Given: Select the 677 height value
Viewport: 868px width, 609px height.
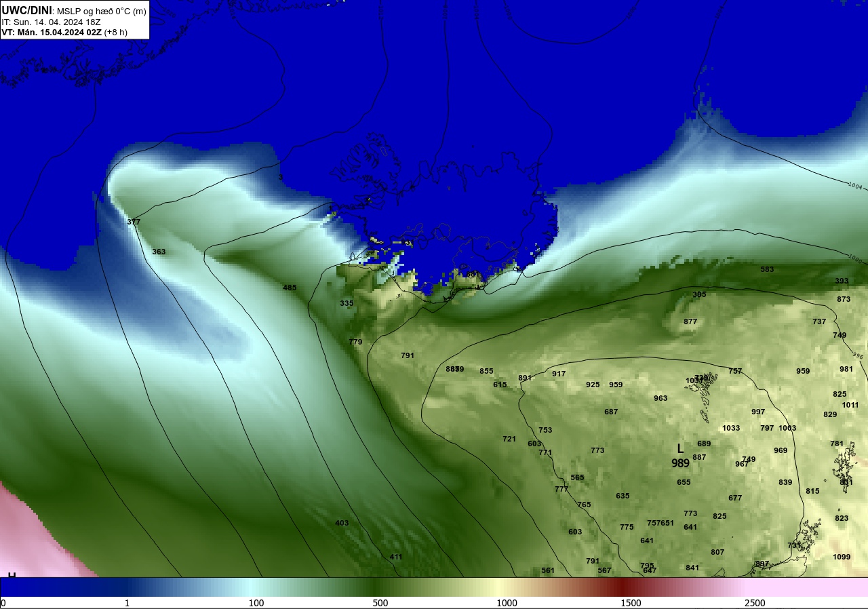Looking at the screenshot, I should pos(735,498).
